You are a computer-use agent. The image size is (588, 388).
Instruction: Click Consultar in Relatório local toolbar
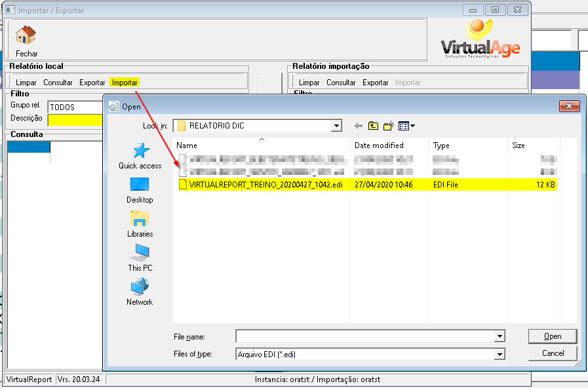pos(58,83)
